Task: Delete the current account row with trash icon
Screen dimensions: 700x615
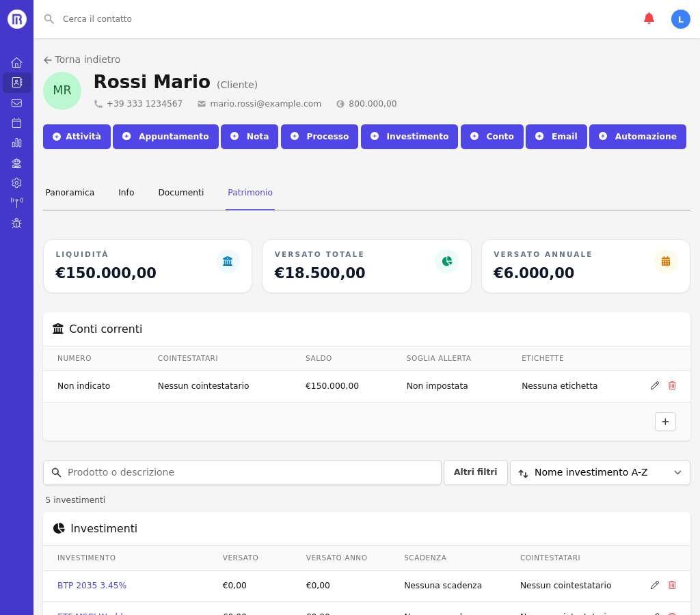Action: [672, 385]
